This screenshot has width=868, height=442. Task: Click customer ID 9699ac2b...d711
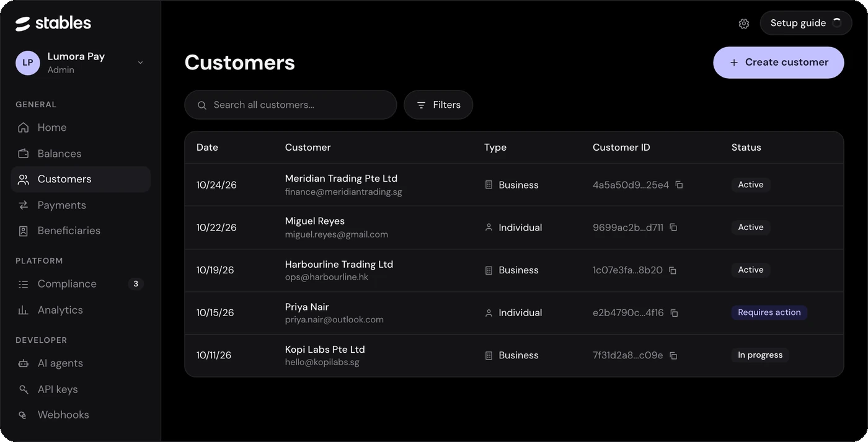click(x=628, y=228)
